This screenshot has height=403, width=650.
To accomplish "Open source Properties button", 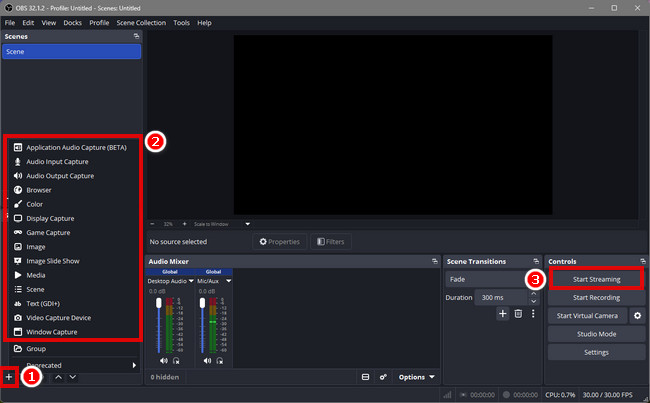I will click(279, 242).
